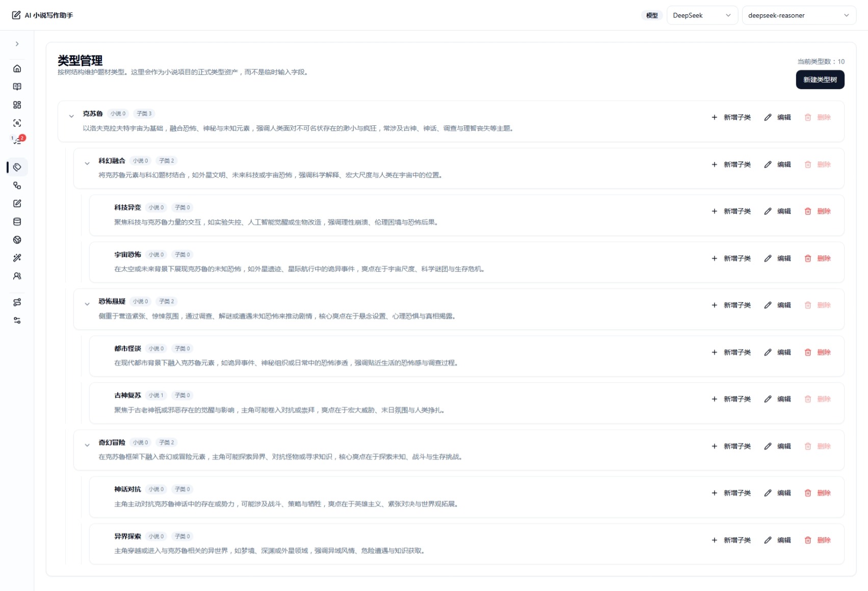This screenshot has width=868, height=591.
Task: Open the deepseek-reasoner model dropdown
Action: tap(798, 15)
